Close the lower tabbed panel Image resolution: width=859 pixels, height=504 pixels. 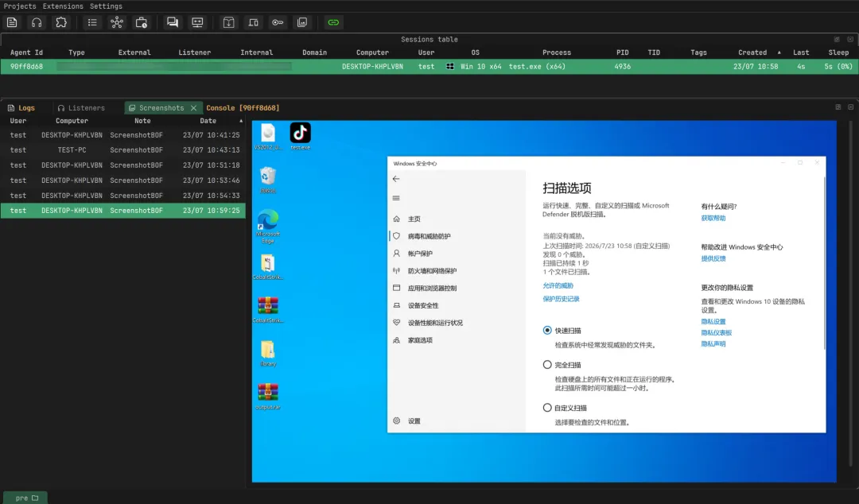(851, 107)
